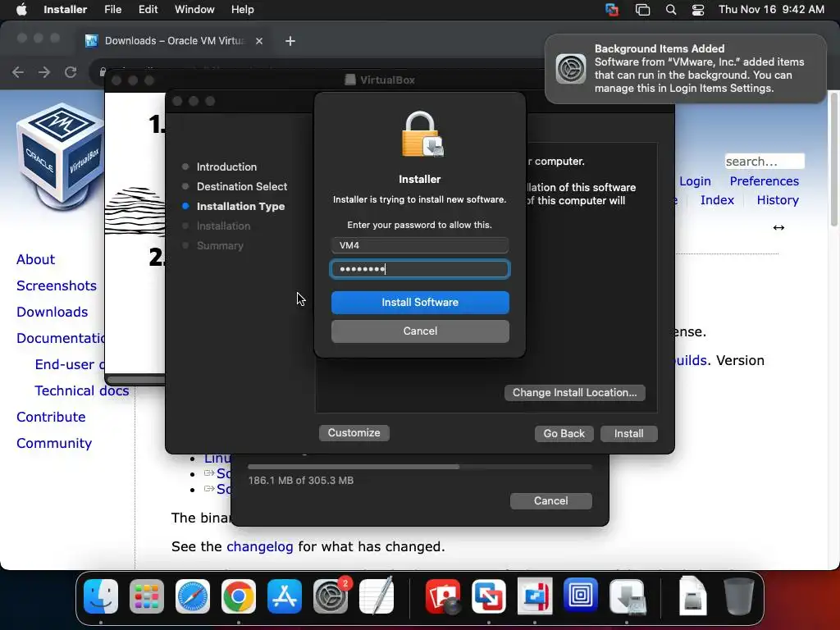This screenshot has height=630, width=840.
Task: Open the Trash in the Dock
Action: tap(739, 596)
